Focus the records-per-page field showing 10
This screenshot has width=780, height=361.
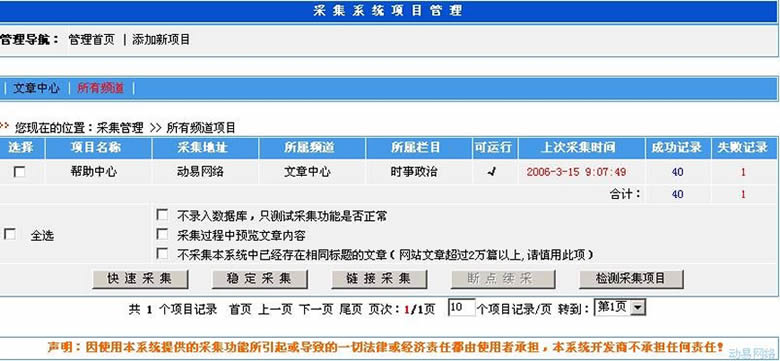point(462,308)
